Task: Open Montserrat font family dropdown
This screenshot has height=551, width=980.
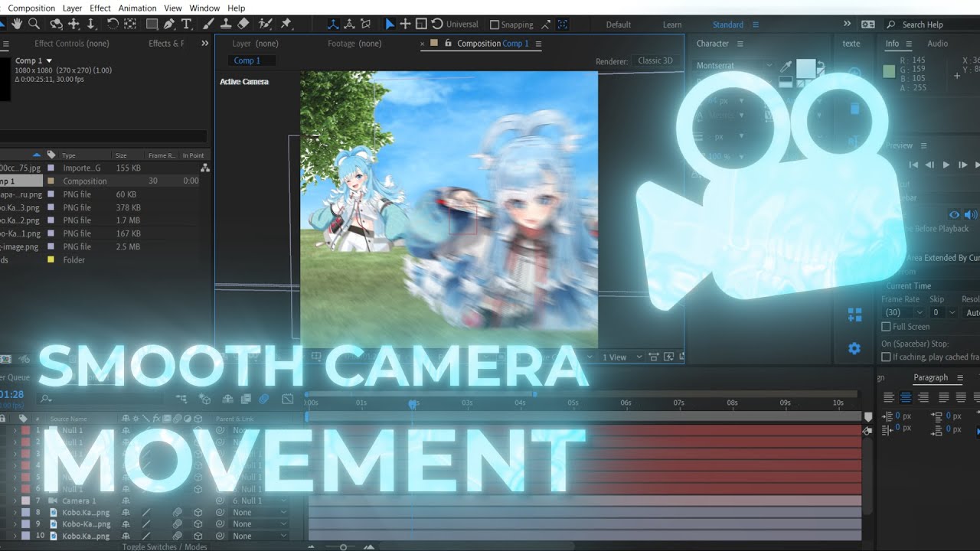Action: (734, 66)
